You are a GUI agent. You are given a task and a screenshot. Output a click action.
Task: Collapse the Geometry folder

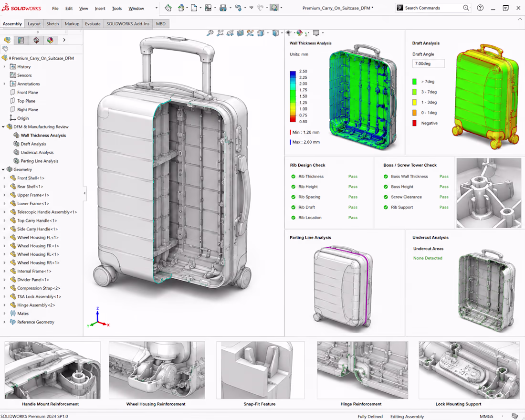(x=3, y=169)
